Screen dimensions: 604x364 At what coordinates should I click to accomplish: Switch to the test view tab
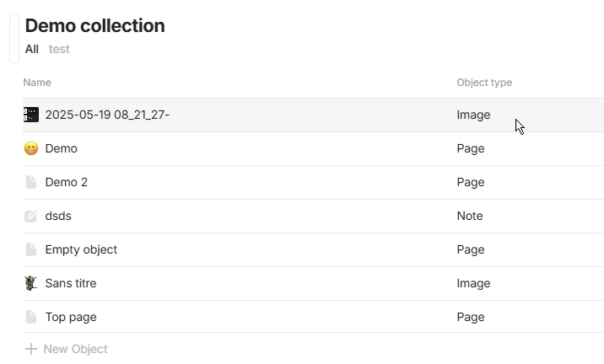coord(59,49)
